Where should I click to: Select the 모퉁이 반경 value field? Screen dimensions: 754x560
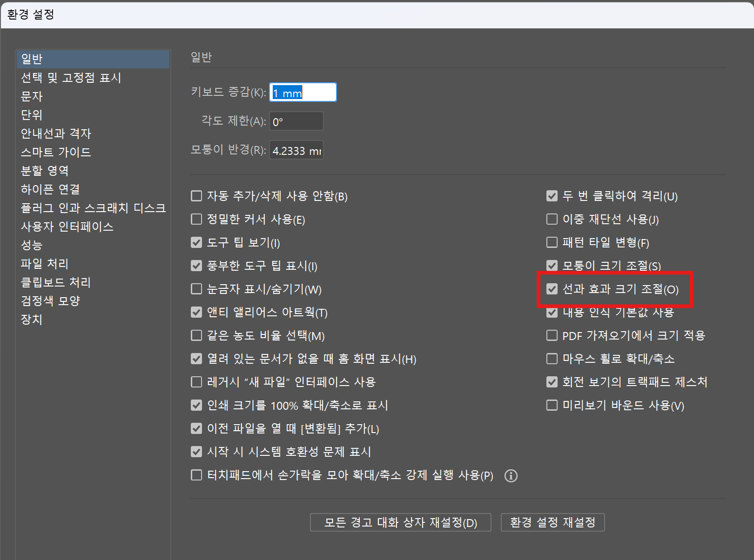tap(296, 150)
